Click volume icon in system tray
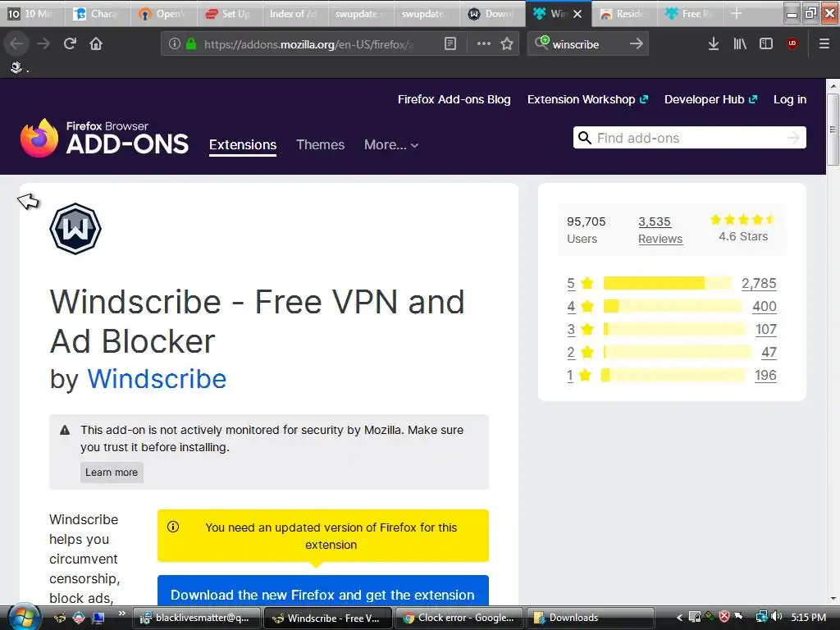Image resolution: width=840 pixels, height=630 pixels. (777, 617)
